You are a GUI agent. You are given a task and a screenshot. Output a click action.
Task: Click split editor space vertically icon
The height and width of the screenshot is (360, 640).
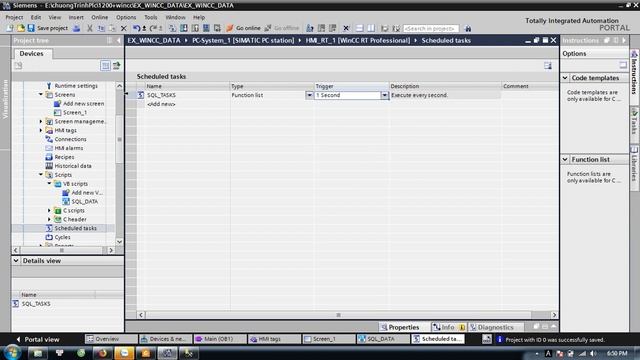coord(371,28)
